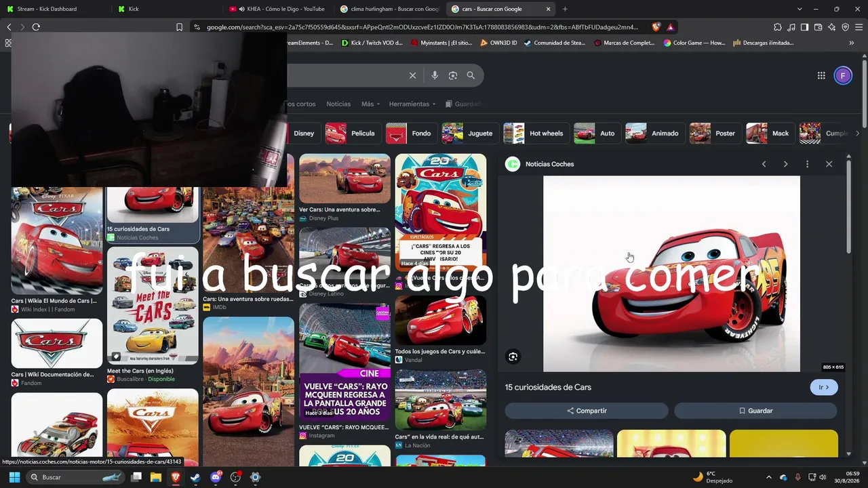The width and height of the screenshot is (868, 488).
Task: Open the Google apps grid
Action: tap(821, 75)
